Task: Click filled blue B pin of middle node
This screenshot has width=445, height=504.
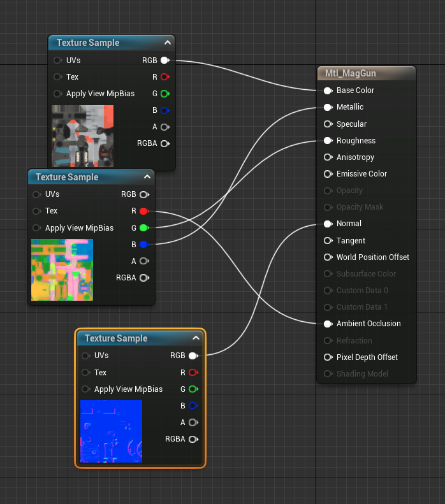Action: pyautogui.click(x=144, y=245)
